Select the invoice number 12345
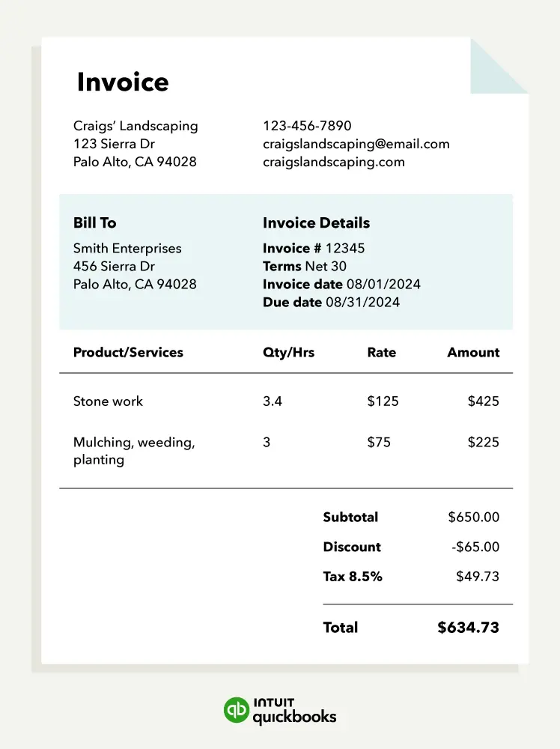The width and height of the screenshot is (560, 749). [x=345, y=249]
